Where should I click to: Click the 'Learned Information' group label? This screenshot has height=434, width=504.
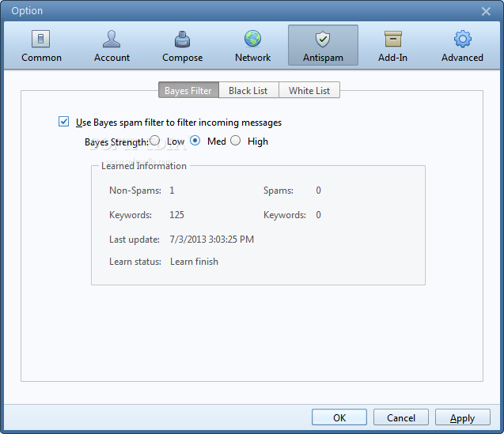coord(144,166)
